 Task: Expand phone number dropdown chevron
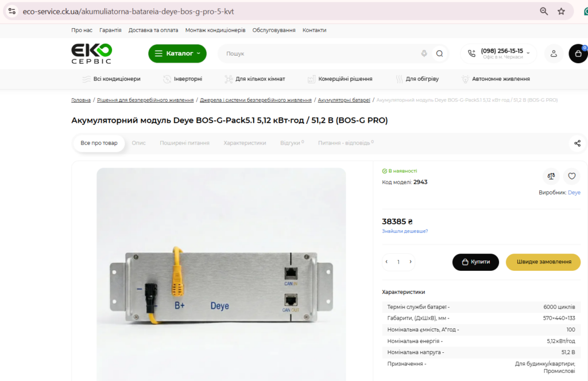click(528, 53)
